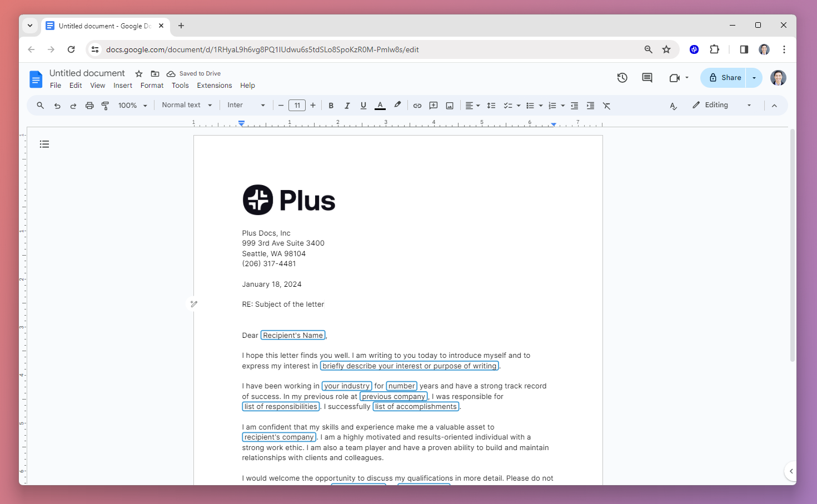This screenshot has height=504, width=817.
Task: Collapse the toolbar with the chevron
Action: point(774,105)
